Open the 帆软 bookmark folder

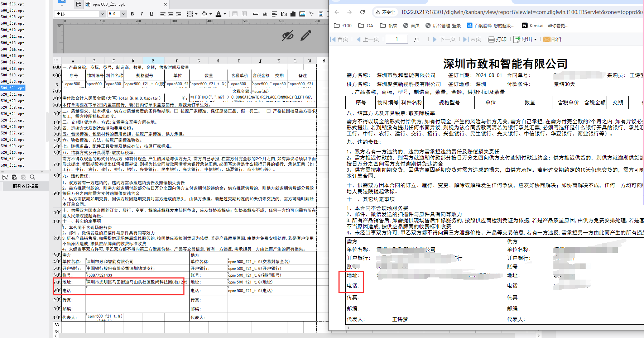(389, 25)
